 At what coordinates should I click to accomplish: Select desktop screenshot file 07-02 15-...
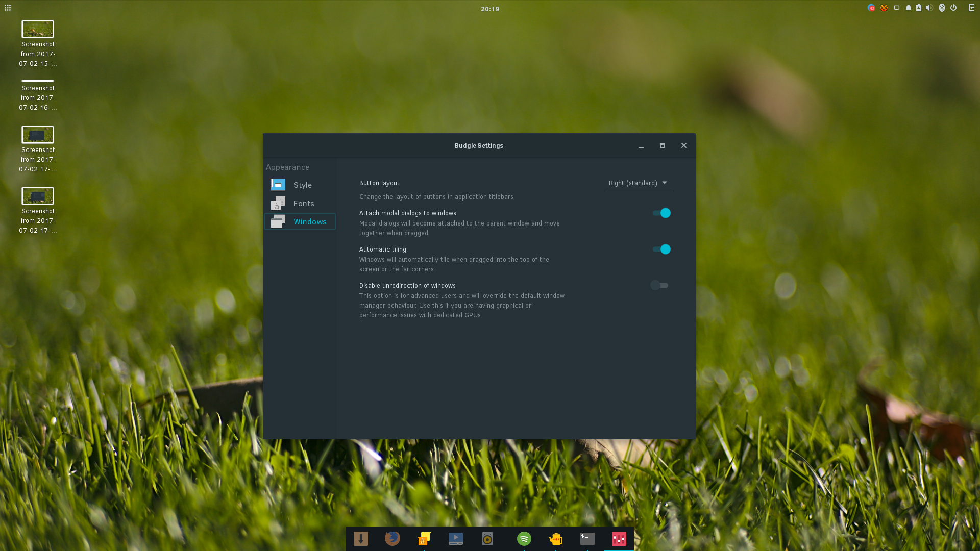[x=38, y=44]
